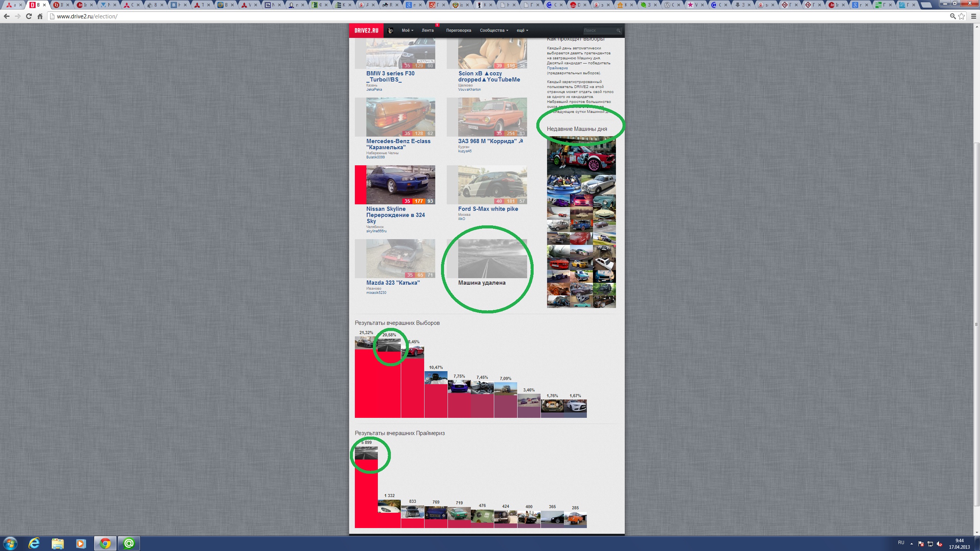Expand the Сообщества dropdown menu
Screen dimensions: 980x551
[493, 31]
